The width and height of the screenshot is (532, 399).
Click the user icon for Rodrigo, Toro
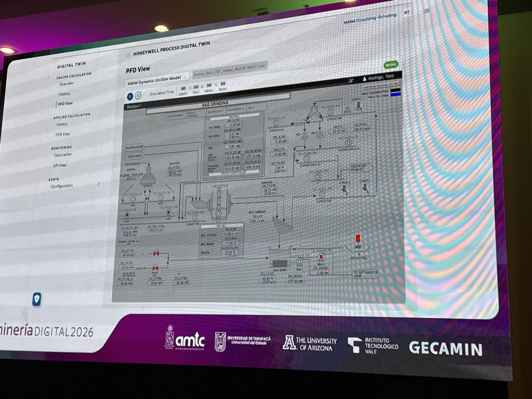[364, 79]
